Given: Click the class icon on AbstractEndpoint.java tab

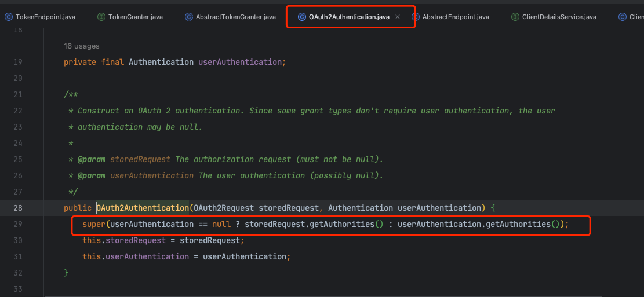Looking at the screenshot, I should pyautogui.click(x=416, y=17).
